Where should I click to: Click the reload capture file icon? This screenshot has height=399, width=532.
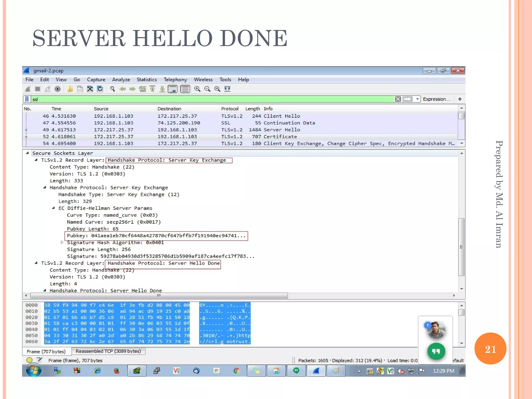(100, 89)
